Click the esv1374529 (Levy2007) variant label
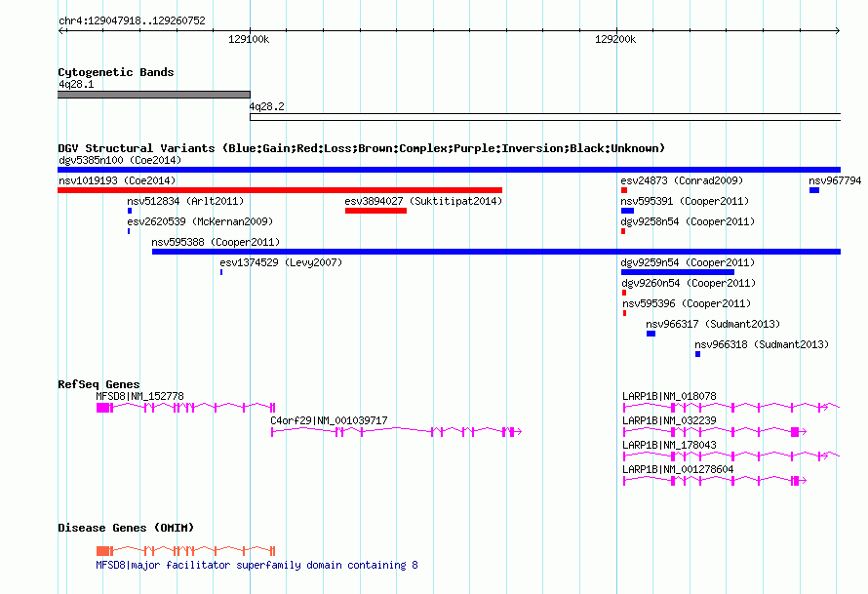Screen dimensions: 868x594 pos(281,262)
